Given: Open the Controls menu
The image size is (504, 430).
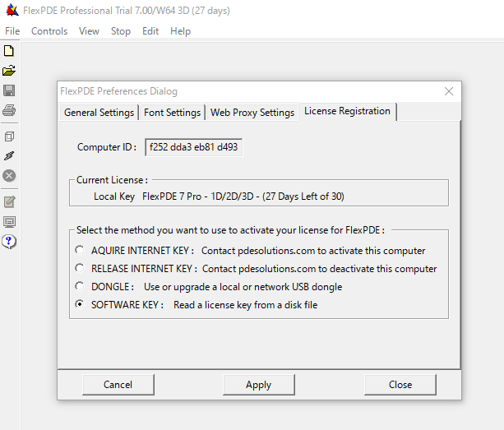Looking at the screenshot, I should click(49, 31).
